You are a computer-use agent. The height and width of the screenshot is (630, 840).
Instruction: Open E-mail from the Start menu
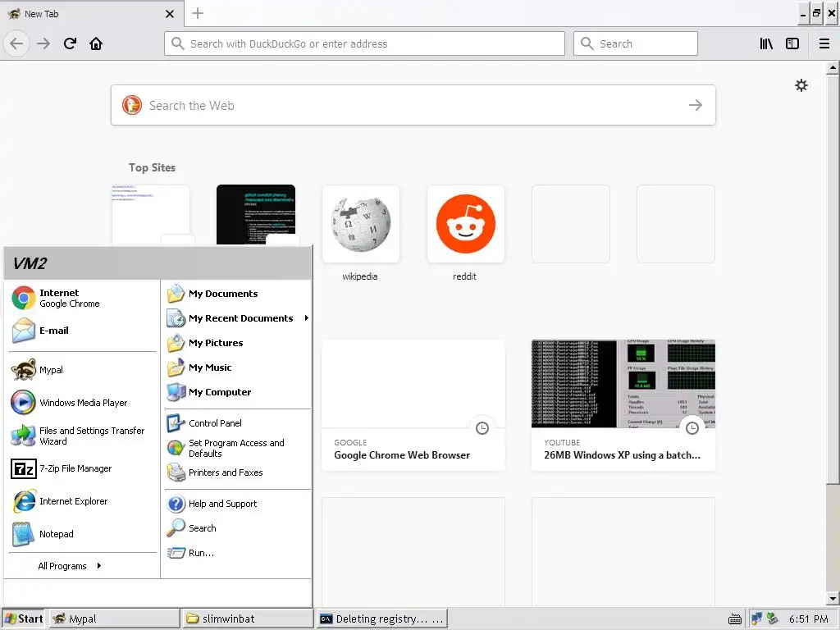(83, 331)
